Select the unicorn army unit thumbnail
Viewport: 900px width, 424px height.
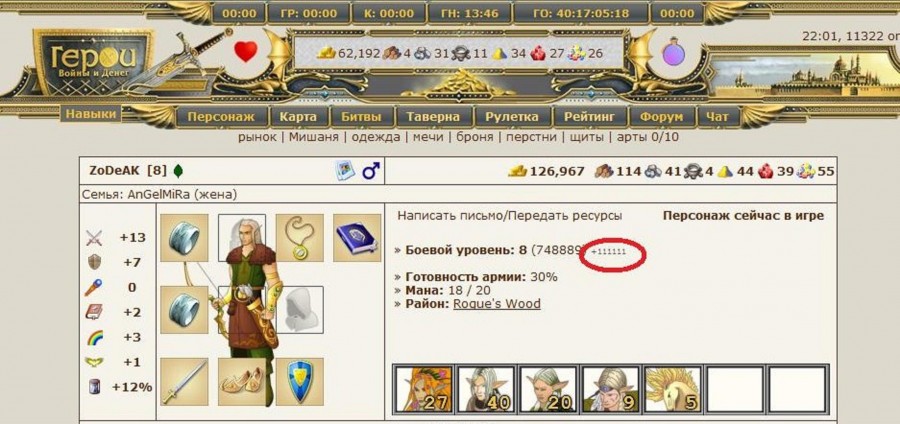tap(672, 388)
